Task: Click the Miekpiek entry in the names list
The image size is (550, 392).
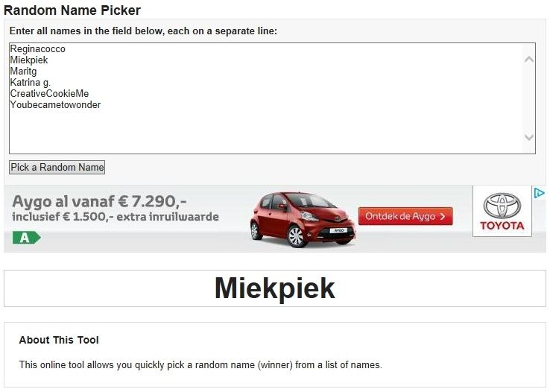Action: 29,60
